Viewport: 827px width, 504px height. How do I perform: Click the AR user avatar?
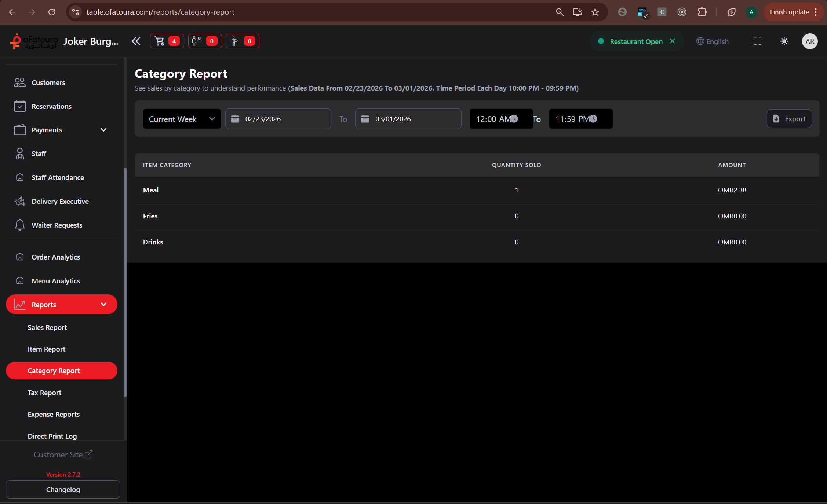(x=810, y=41)
